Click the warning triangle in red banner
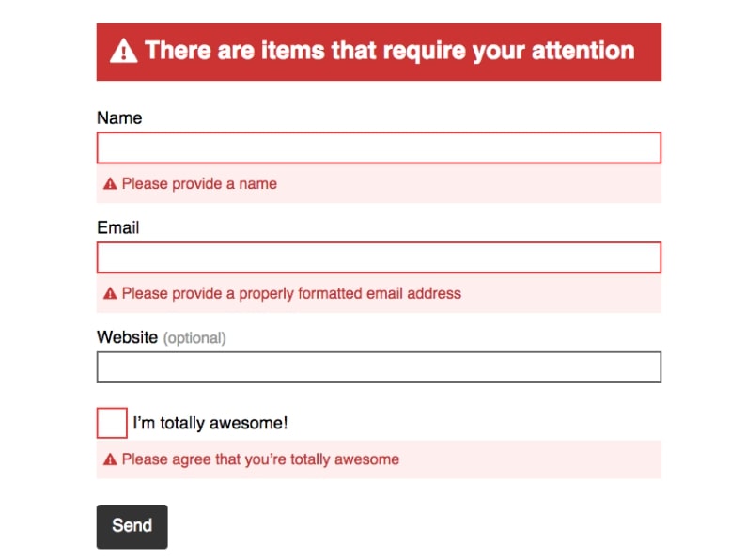 [x=124, y=51]
